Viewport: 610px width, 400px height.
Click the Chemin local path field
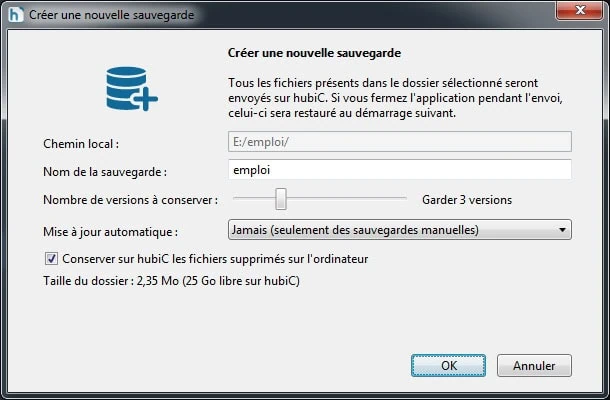click(x=400, y=142)
